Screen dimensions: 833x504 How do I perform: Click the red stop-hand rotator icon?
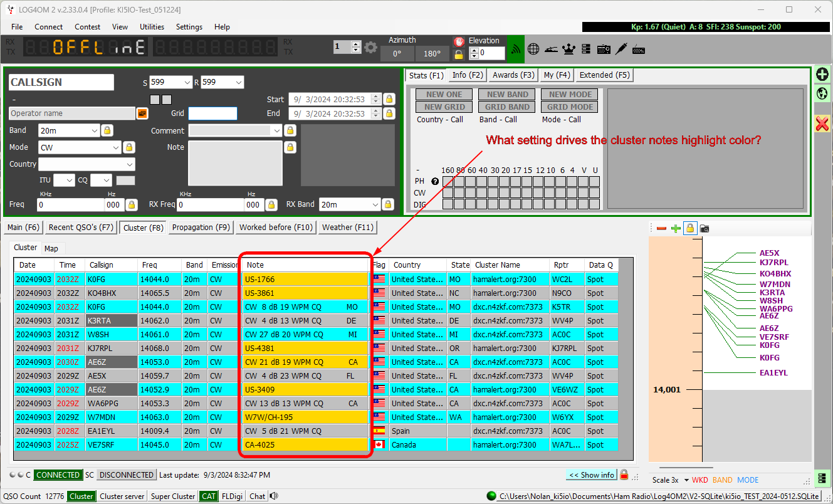point(459,41)
